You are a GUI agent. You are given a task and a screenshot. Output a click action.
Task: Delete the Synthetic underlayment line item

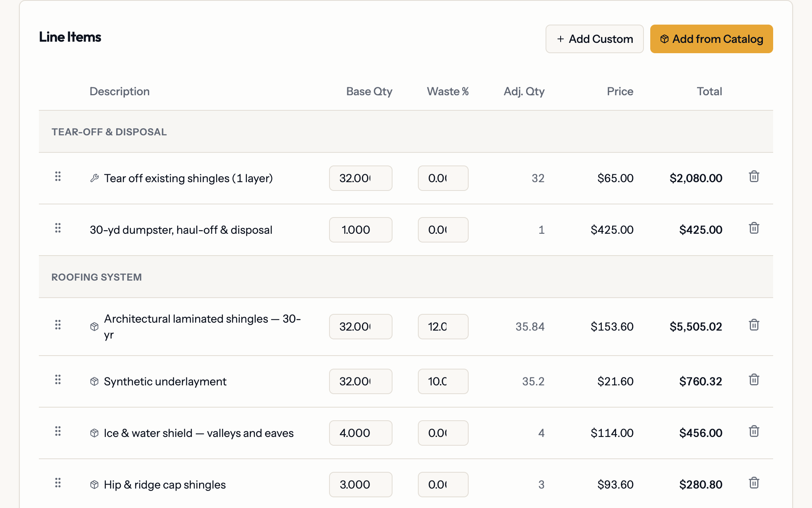(754, 380)
